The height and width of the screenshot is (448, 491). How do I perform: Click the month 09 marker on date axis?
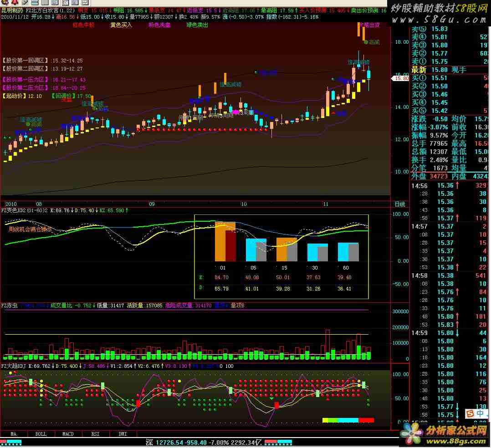click(152, 204)
